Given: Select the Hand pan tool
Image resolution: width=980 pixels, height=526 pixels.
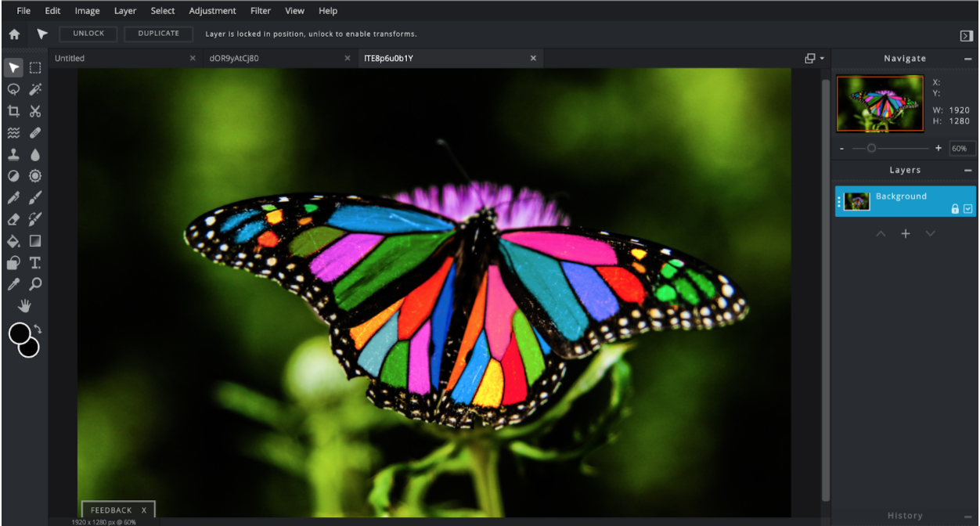Looking at the screenshot, I should 24,305.
